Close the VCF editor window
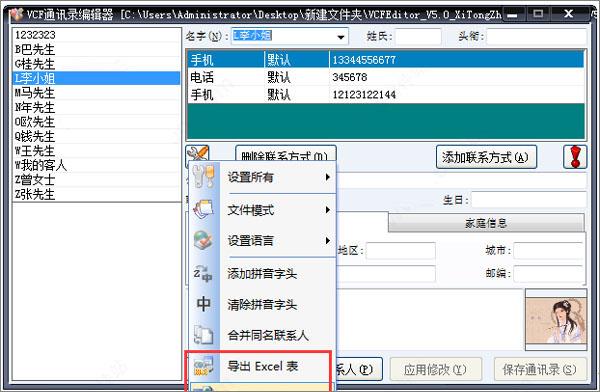This screenshot has width=600, height=392. (569, 14)
